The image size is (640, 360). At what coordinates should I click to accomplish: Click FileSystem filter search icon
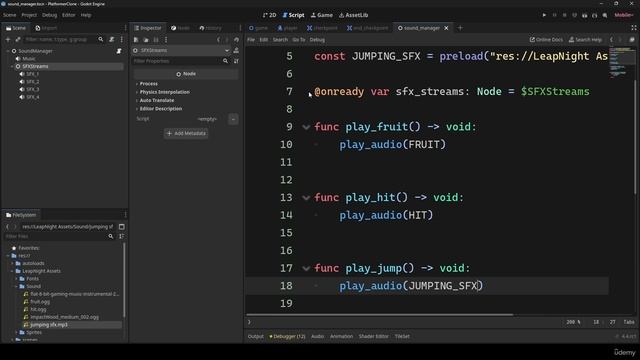coord(111,236)
